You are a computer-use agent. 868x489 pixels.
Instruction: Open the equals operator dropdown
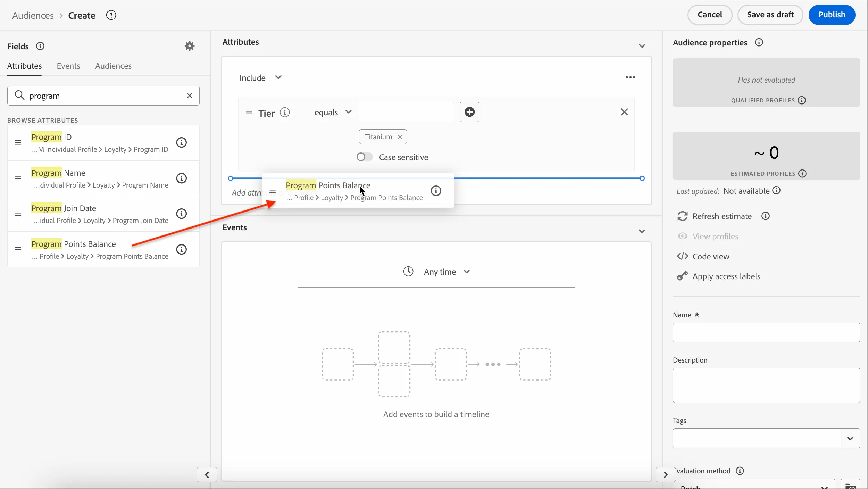coord(333,112)
